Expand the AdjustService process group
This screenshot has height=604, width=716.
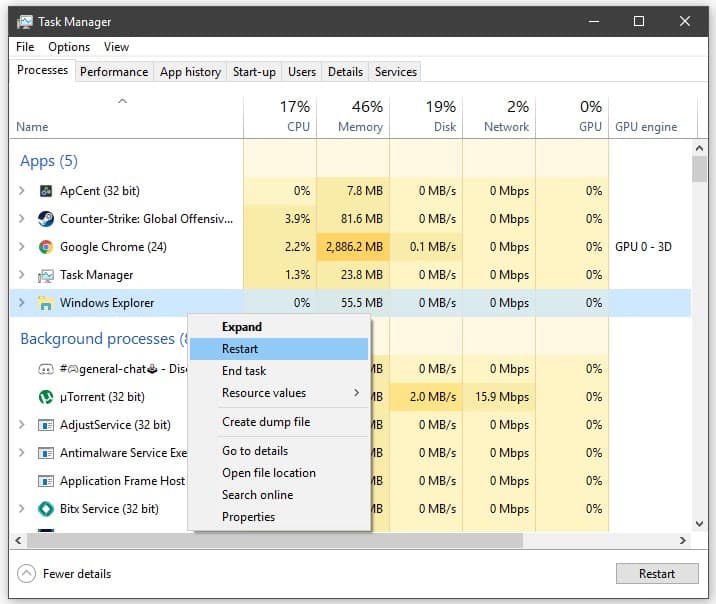21,425
